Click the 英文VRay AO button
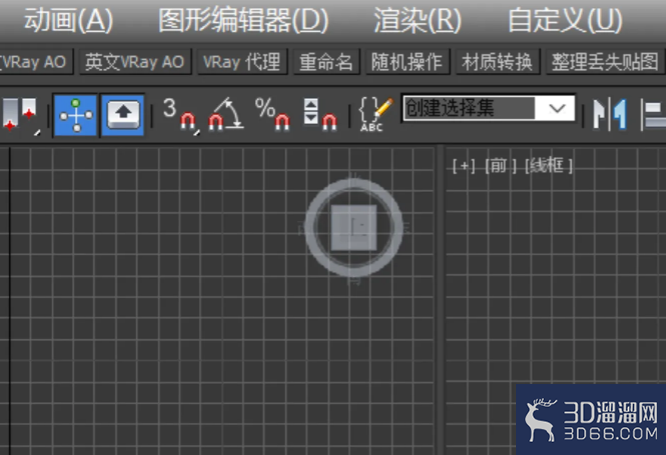 click(x=135, y=62)
